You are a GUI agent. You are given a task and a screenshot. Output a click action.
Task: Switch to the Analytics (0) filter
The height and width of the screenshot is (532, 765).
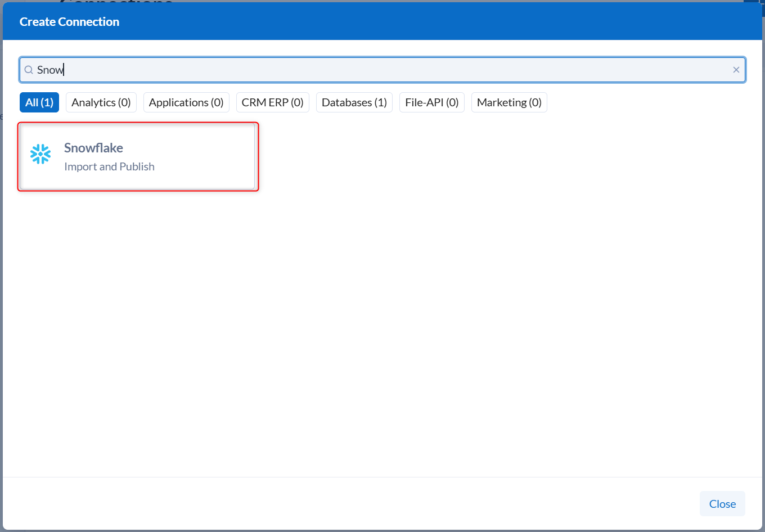click(x=101, y=102)
